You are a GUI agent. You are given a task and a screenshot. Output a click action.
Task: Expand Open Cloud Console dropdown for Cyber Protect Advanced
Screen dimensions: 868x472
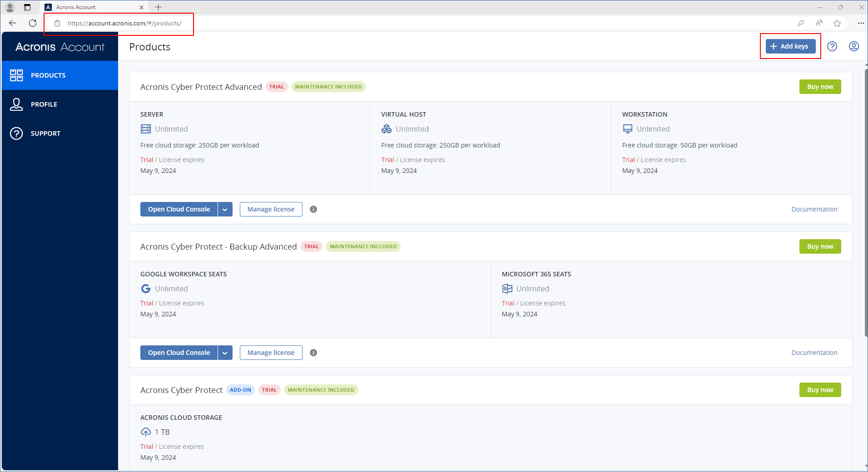(x=225, y=209)
